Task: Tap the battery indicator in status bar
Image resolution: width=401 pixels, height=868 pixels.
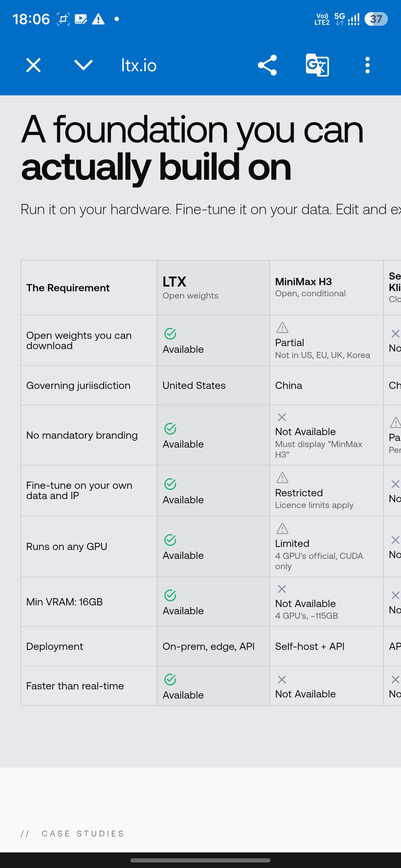Action: pos(376,19)
